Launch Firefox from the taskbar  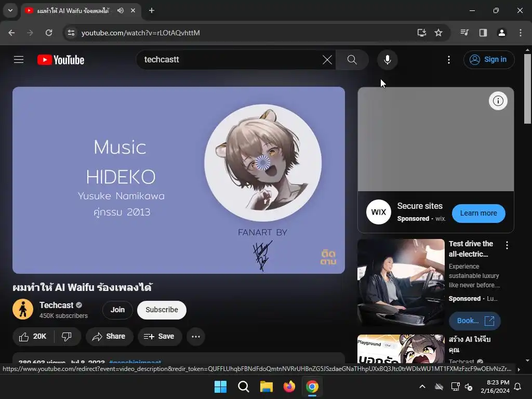289,387
